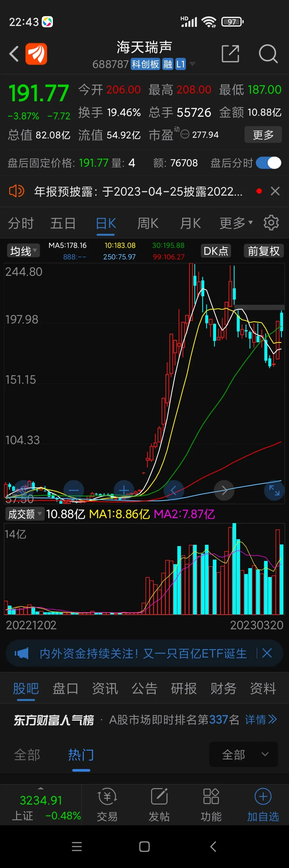Select the 日K chart tab
Viewport: 289px width, 868px height.
pos(106,223)
